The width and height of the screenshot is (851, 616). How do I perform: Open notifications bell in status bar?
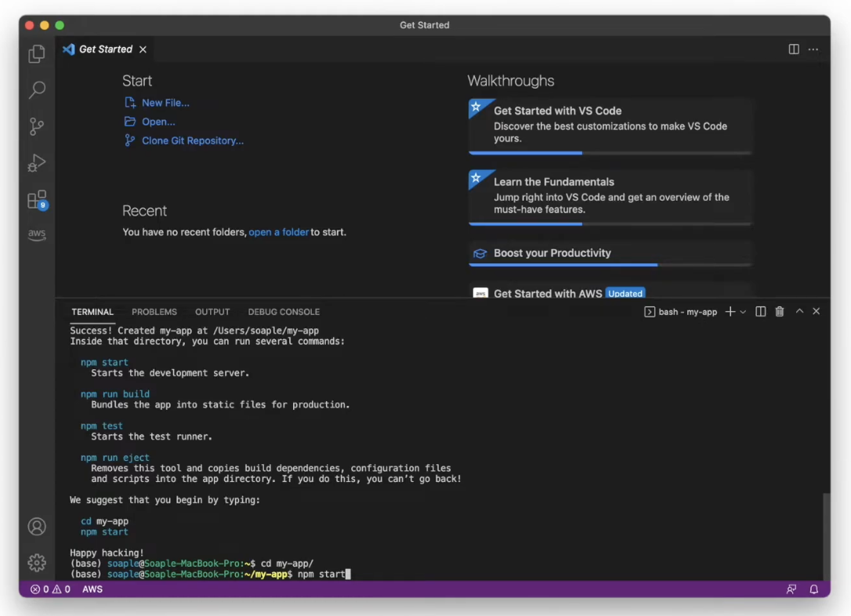pyautogui.click(x=813, y=589)
